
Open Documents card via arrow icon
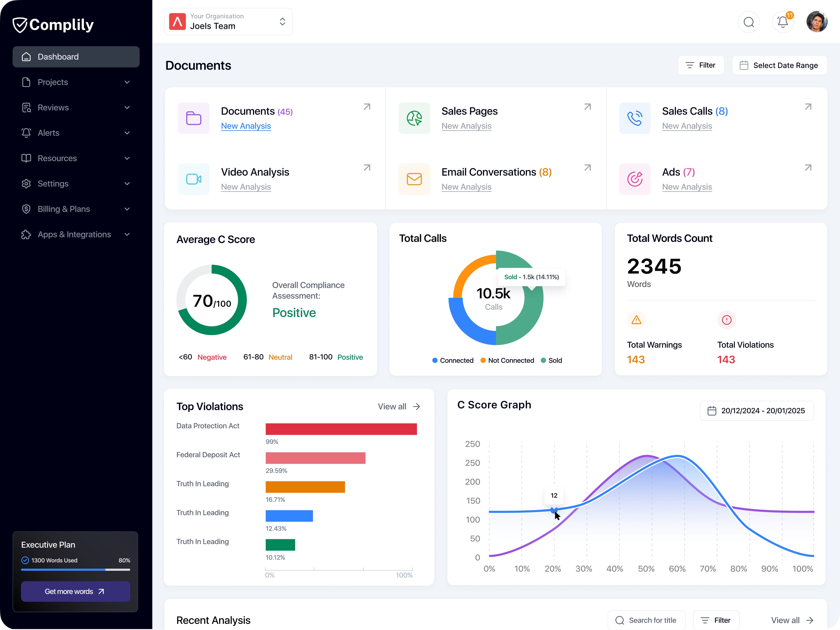click(367, 107)
